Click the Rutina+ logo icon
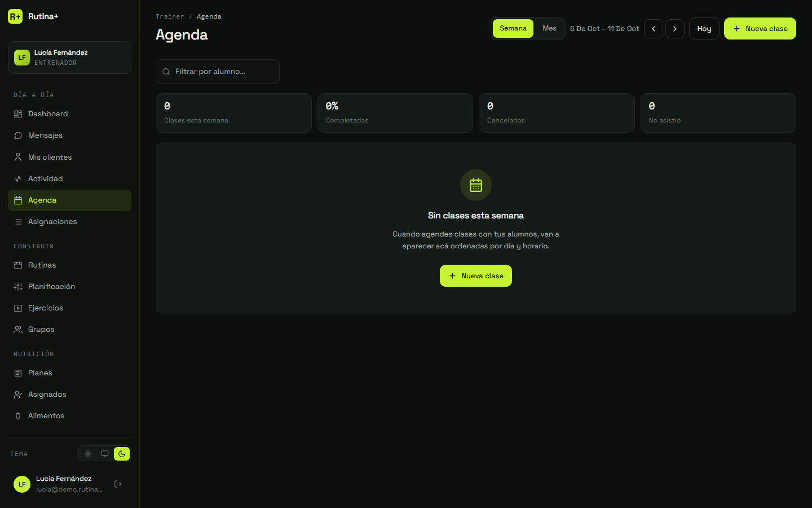The width and height of the screenshot is (812, 508). 15,16
